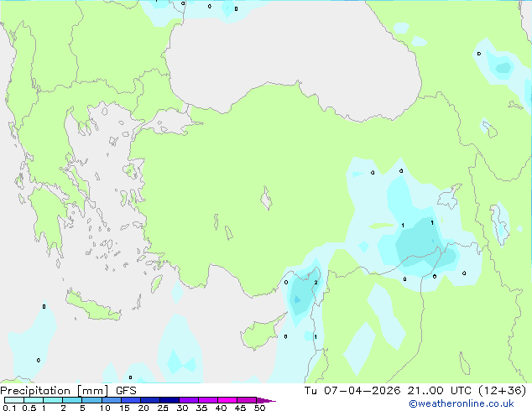Click the 1–2 mm legend color swatch
The height and width of the screenshot is (411, 532).
point(53,400)
